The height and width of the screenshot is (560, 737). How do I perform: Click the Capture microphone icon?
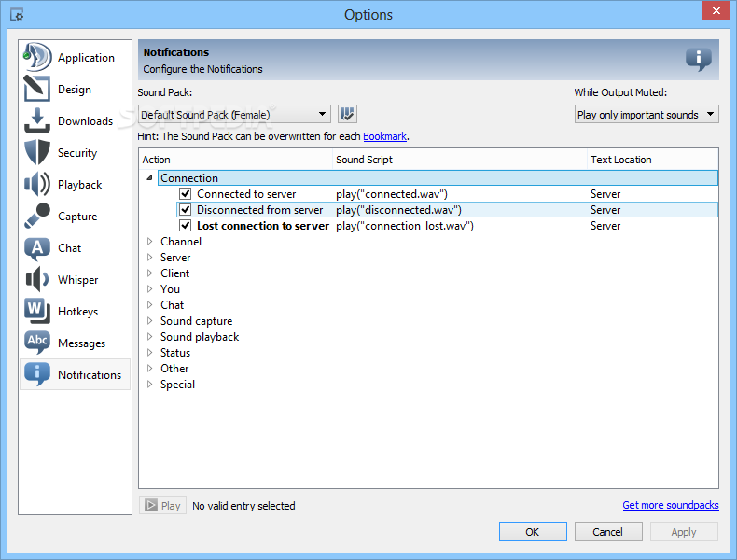pos(37,216)
